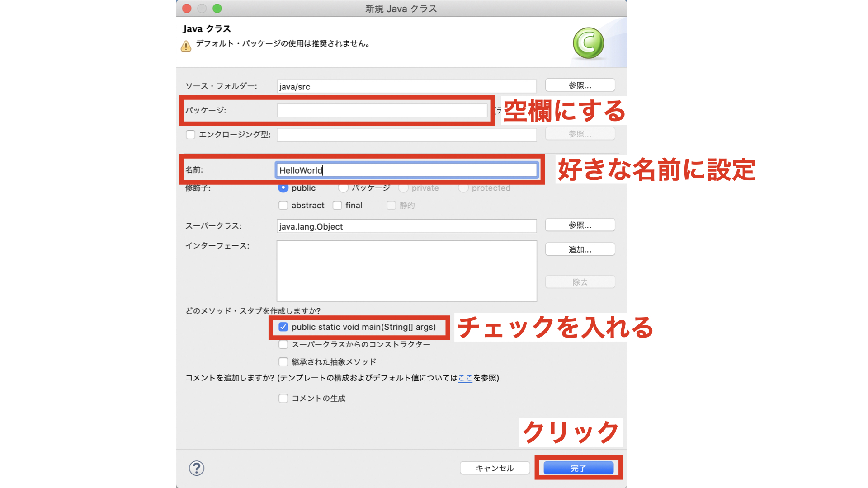
Task: Toggle the エンクロージング型 checkbox
Action: 190,134
